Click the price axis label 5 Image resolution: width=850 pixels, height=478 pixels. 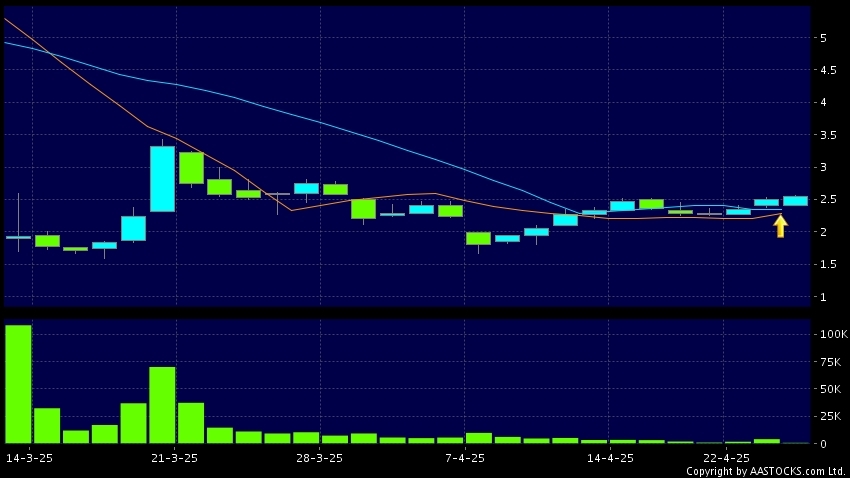pos(823,38)
